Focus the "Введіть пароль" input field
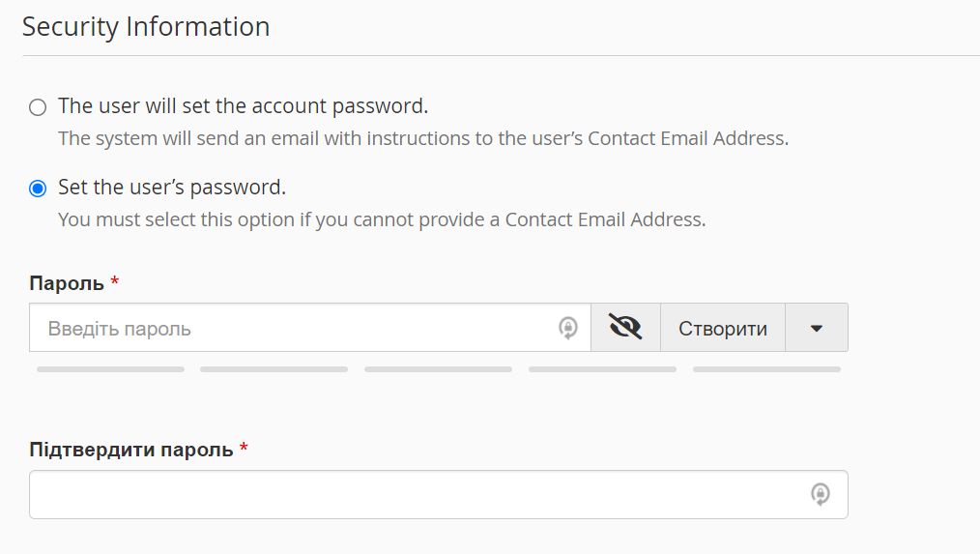The image size is (980, 554). coord(290,328)
